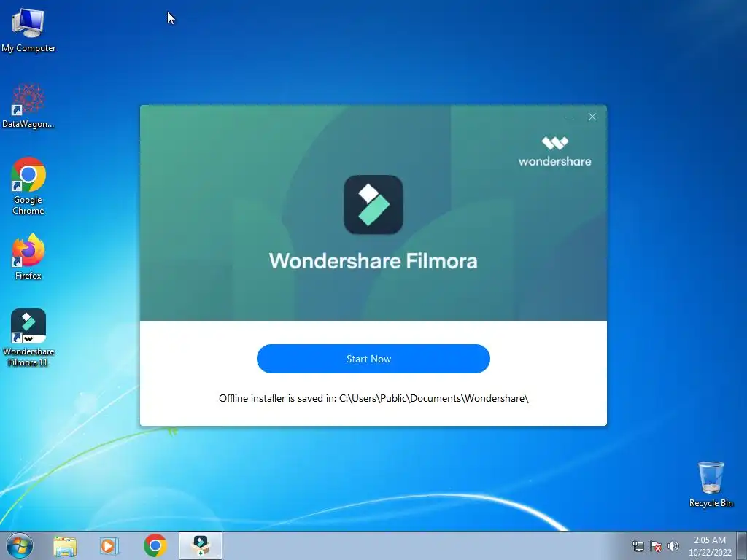Open Windows Media Player from the taskbar
The height and width of the screenshot is (560, 747).
pyautogui.click(x=109, y=545)
